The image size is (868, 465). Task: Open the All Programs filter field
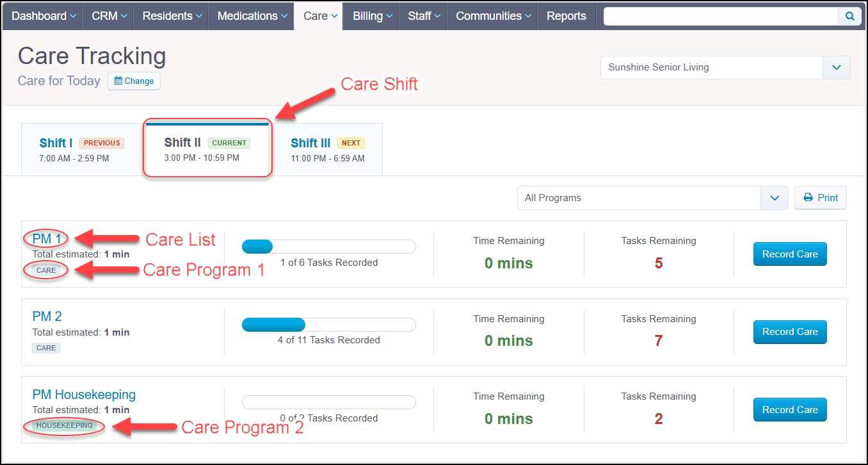tap(639, 198)
